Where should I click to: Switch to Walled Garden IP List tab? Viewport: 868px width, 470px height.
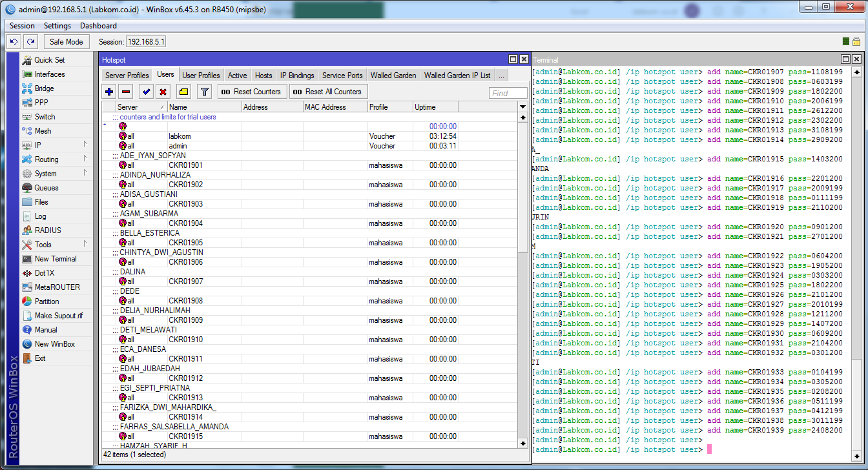click(457, 76)
